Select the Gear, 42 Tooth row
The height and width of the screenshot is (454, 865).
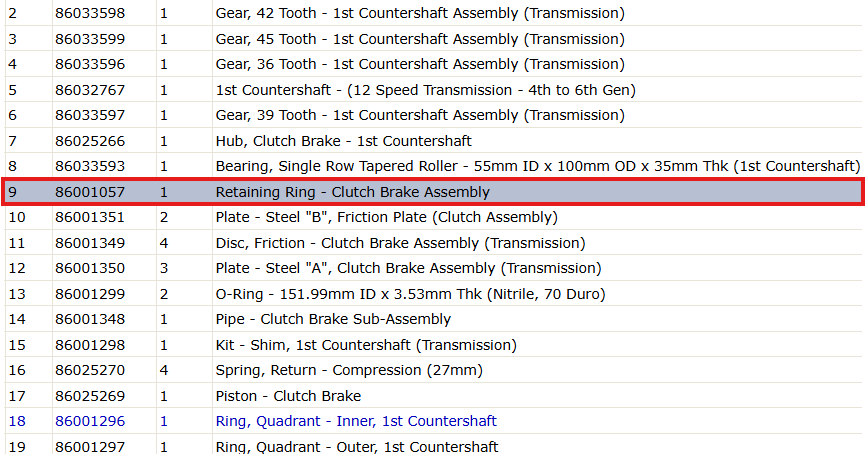point(433,13)
